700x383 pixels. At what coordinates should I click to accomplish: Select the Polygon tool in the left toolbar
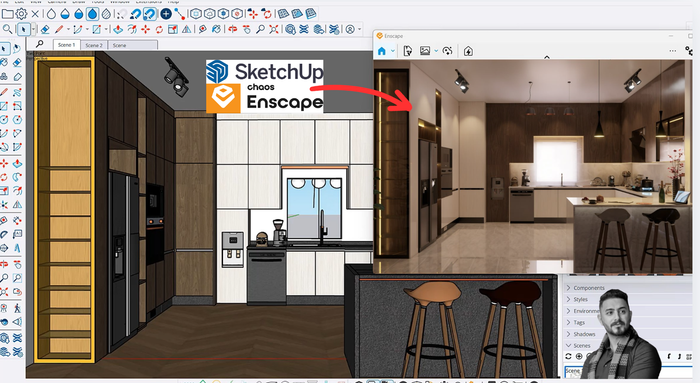tap(17, 119)
